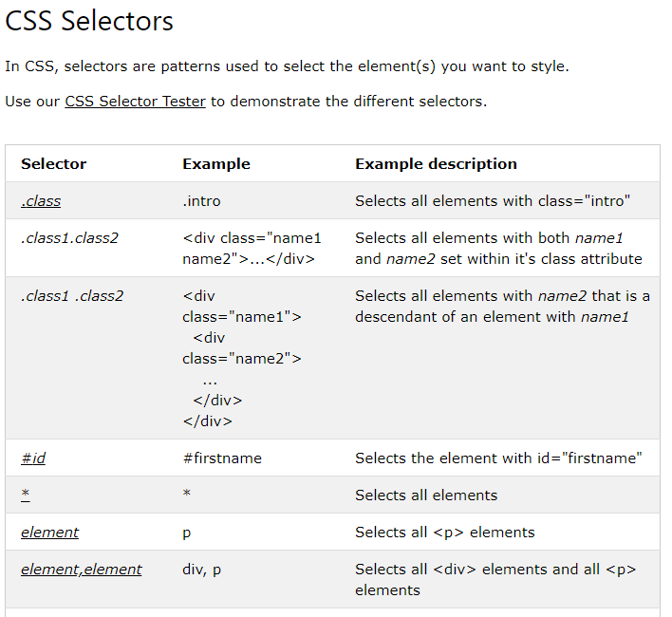The height and width of the screenshot is (617, 672).
Task: Select the '.intro' example cell
Action: click(x=201, y=201)
